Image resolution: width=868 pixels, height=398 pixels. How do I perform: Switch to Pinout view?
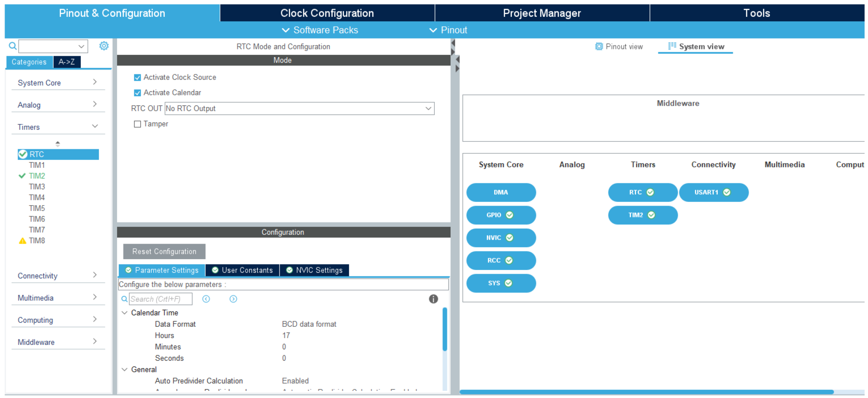point(619,46)
